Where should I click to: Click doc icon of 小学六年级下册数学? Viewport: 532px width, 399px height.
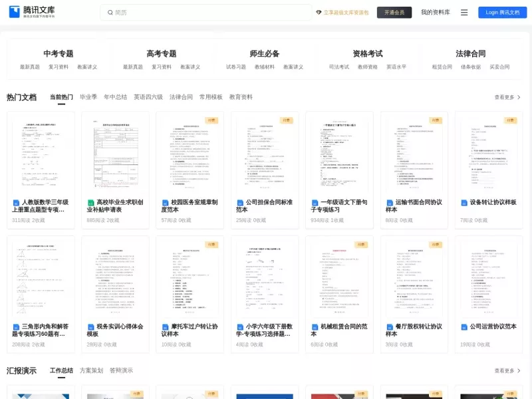coord(240,327)
